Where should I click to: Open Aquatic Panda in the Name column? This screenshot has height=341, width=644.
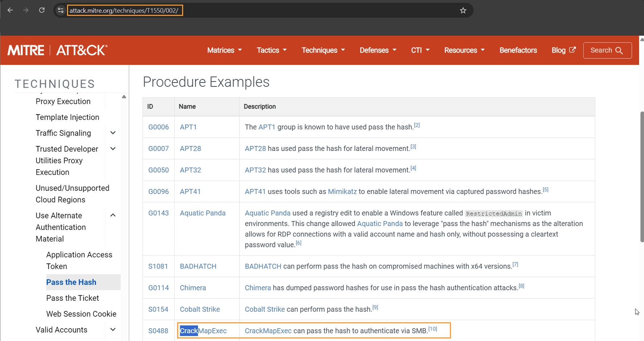(x=203, y=213)
